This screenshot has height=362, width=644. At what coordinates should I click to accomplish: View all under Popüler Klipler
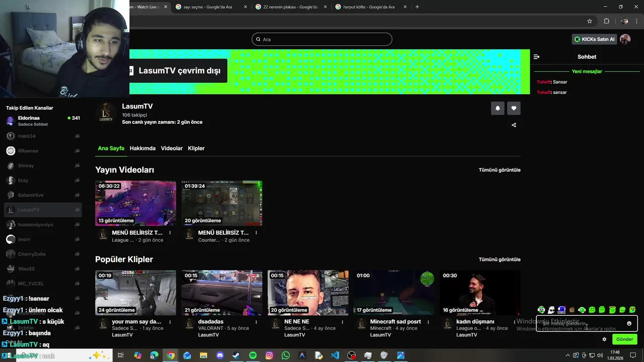click(500, 259)
